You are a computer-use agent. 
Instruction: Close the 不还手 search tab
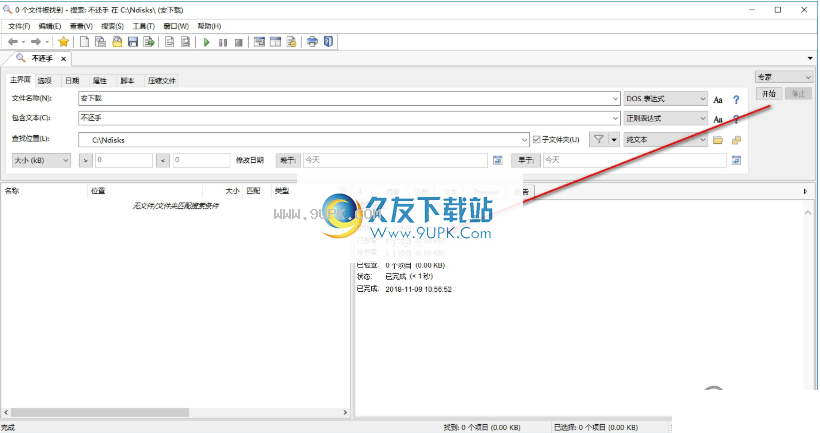(63, 59)
